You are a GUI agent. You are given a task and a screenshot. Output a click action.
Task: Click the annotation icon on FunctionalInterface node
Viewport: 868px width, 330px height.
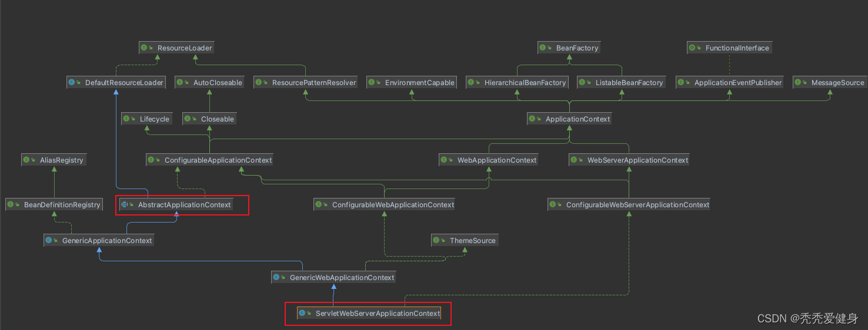point(693,48)
